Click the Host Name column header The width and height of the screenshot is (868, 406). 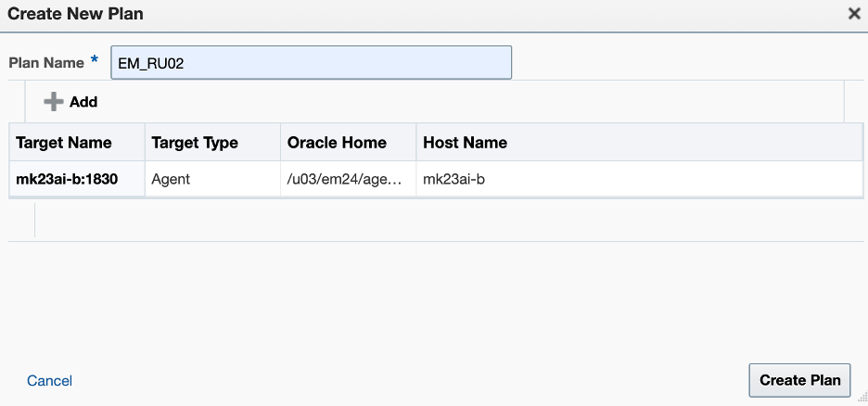465,143
